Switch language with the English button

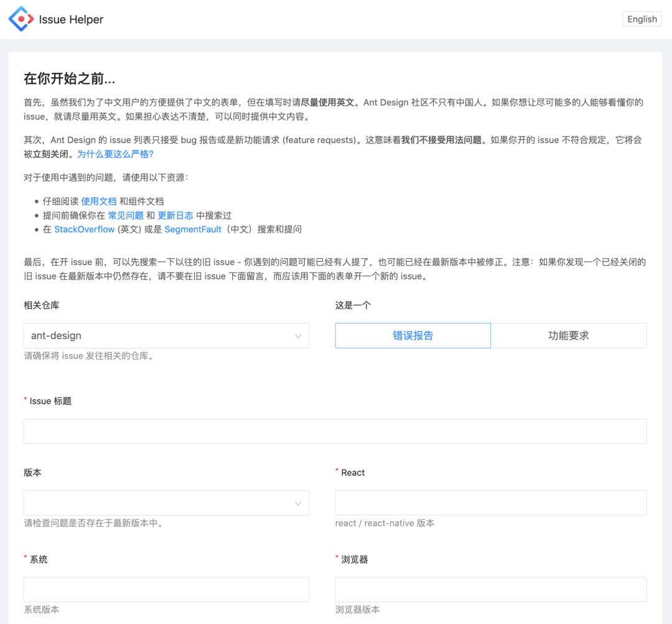coord(642,19)
